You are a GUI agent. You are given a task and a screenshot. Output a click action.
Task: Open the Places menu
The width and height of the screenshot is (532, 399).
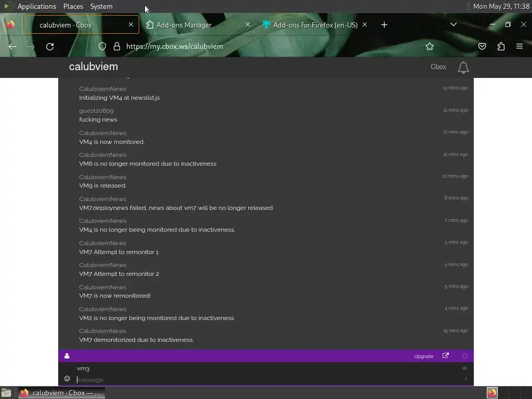pyautogui.click(x=73, y=6)
